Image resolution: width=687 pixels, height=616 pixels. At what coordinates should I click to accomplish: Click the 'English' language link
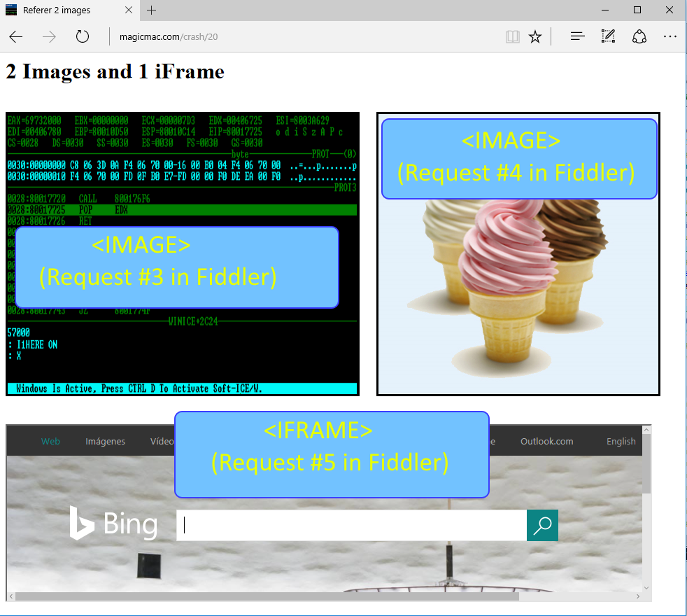621,441
